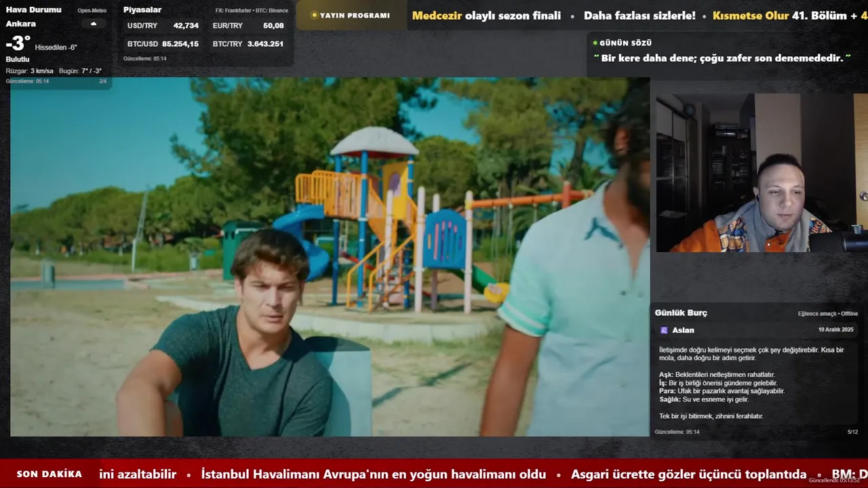Click the 'Para: Ufak bir pazarlık' line
The height and width of the screenshot is (488, 868).
tap(722, 391)
